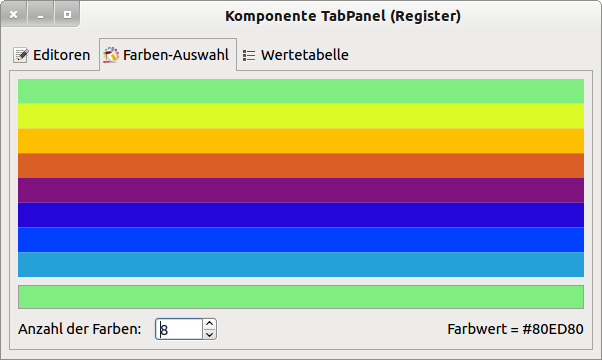Viewport: 602px width, 360px height.
Task: Click the list icon on Wertetabelle tab
Action: pyautogui.click(x=249, y=55)
